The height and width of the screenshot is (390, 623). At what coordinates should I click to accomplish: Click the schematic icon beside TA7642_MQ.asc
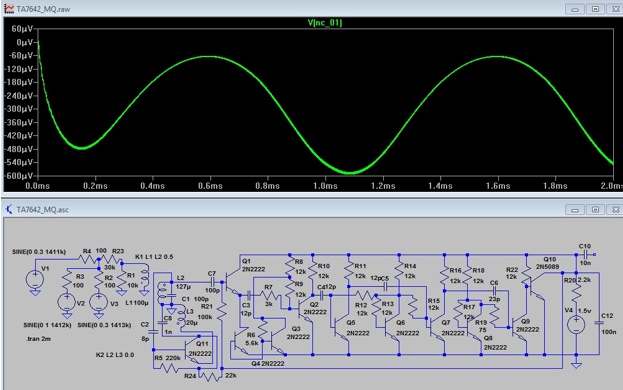(x=9, y=209)
